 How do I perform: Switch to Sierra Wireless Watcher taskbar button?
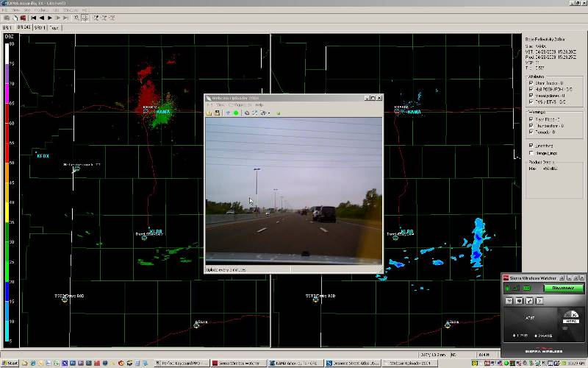coord(238,363)
